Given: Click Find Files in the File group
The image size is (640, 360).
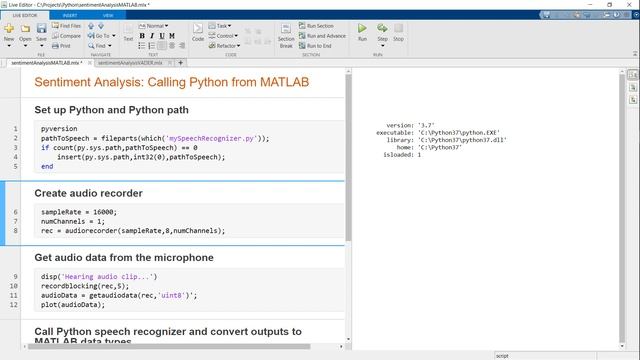Looking at the screenshot, I should pos(66,26).
